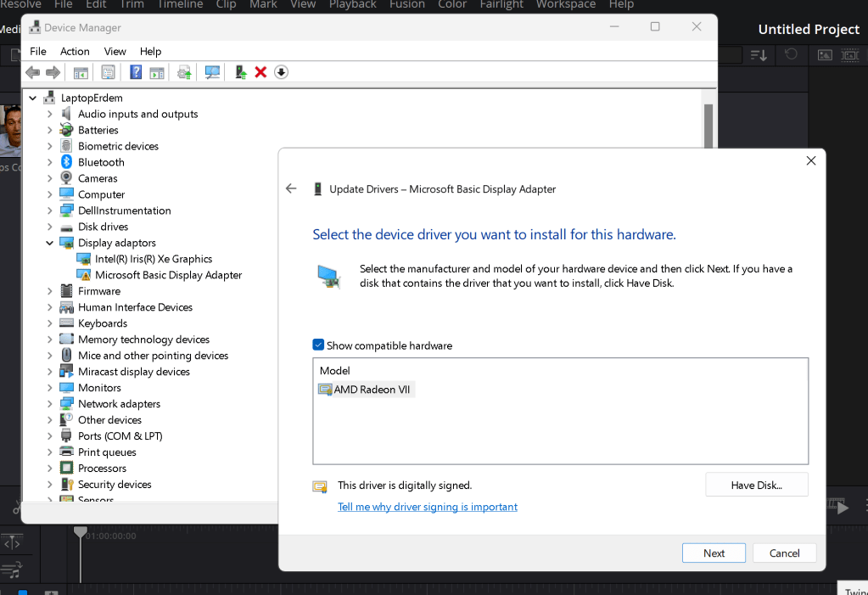Viewport: 868px width, 595px height.
Task: Expand Mice and other pointing devices
Action: 50,355
